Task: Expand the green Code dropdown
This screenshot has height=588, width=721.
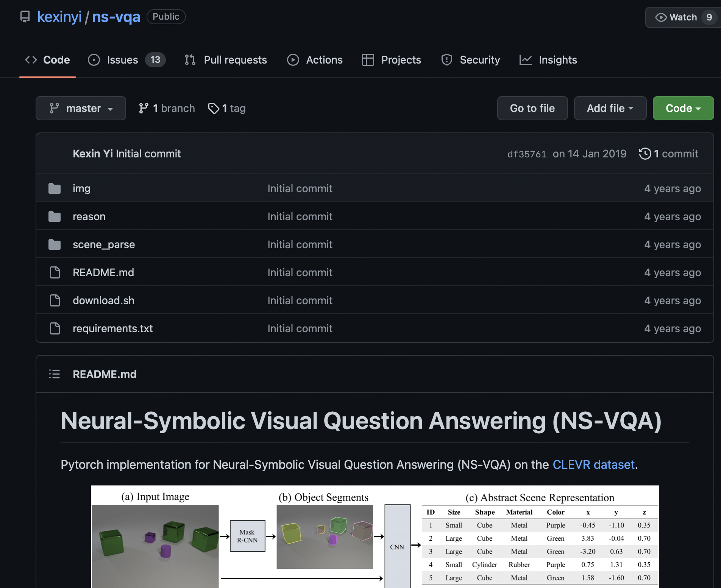Action: 683,109
